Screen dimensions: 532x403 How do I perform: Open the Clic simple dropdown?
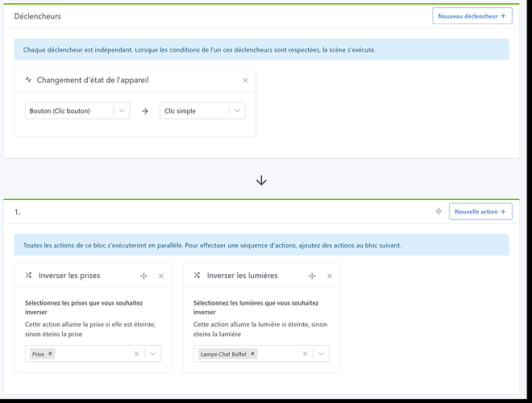tap(237, 111)
